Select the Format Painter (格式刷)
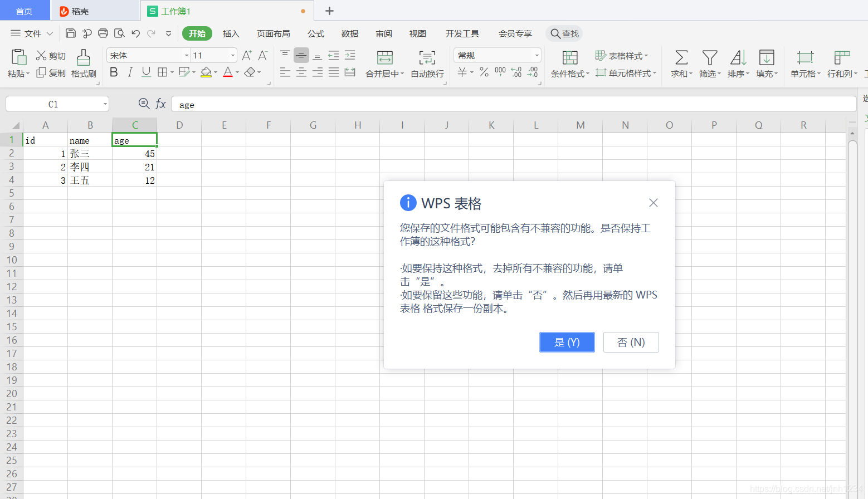The width and height of the screenshot is (868, 499). pyautogui.click(x=84, y=63)
